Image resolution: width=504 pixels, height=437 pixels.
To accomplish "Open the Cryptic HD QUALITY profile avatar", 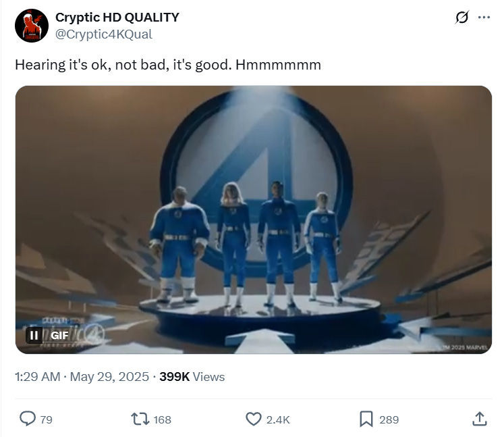I will click(x=32, y=26).
